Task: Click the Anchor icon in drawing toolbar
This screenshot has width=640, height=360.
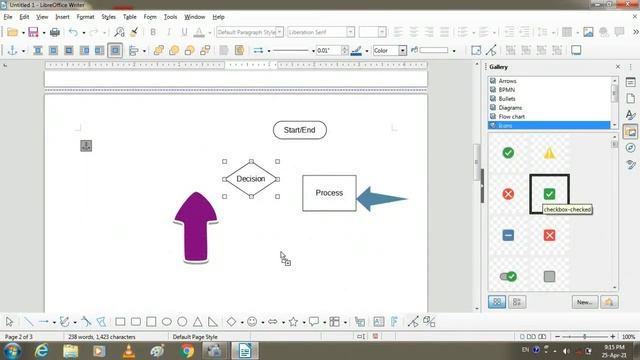Action: click(13, 50)
